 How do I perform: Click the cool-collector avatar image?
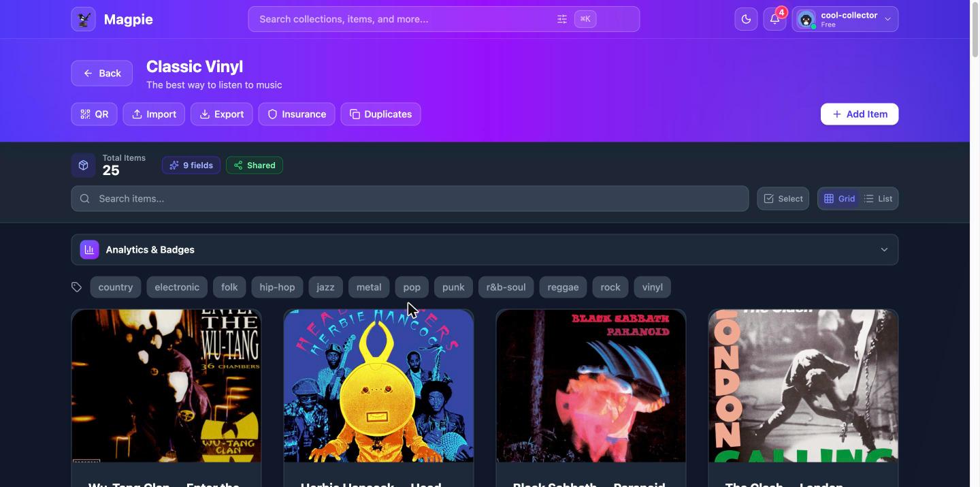coord(806,20)
